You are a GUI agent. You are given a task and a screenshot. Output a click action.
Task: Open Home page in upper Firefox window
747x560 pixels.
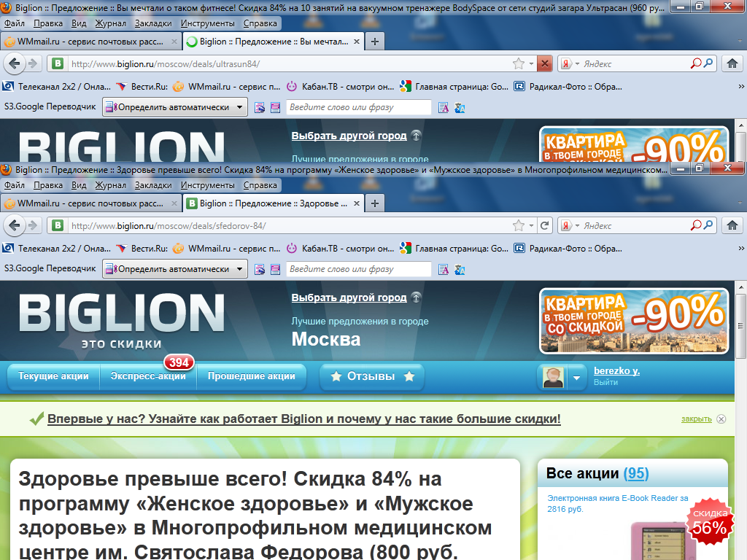732,63
